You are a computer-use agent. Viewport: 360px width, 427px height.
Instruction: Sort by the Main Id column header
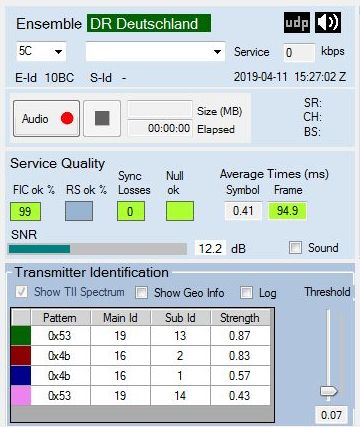tap(120, 317)
